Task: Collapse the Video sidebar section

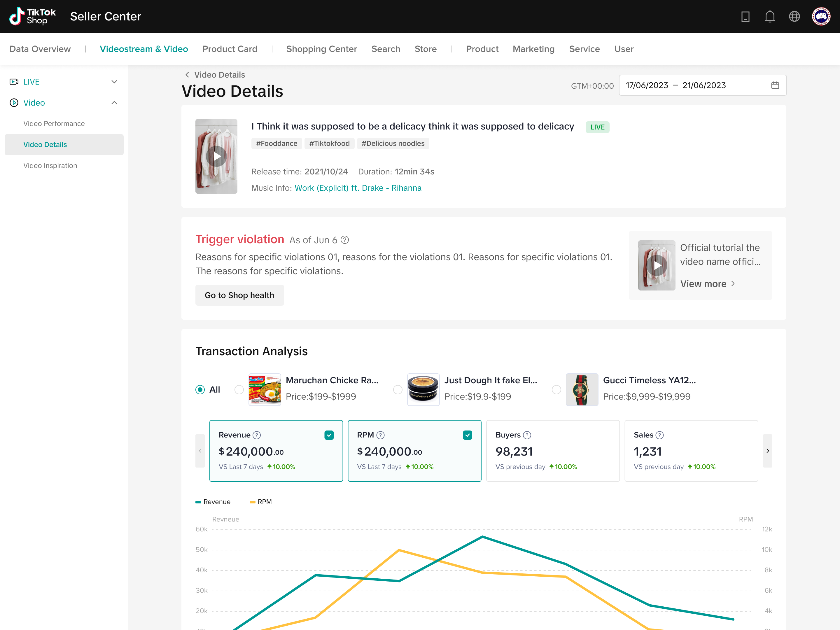Action: (114, 103)
